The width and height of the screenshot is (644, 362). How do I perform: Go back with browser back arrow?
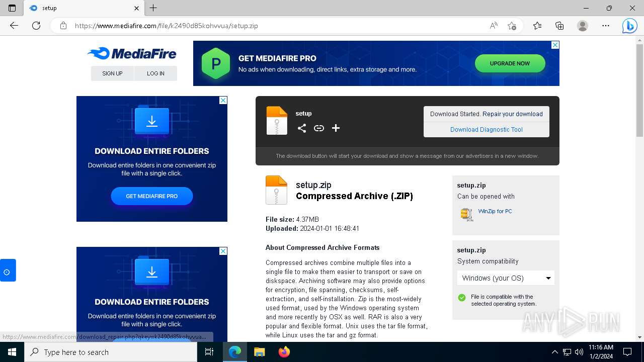point(14,26)
